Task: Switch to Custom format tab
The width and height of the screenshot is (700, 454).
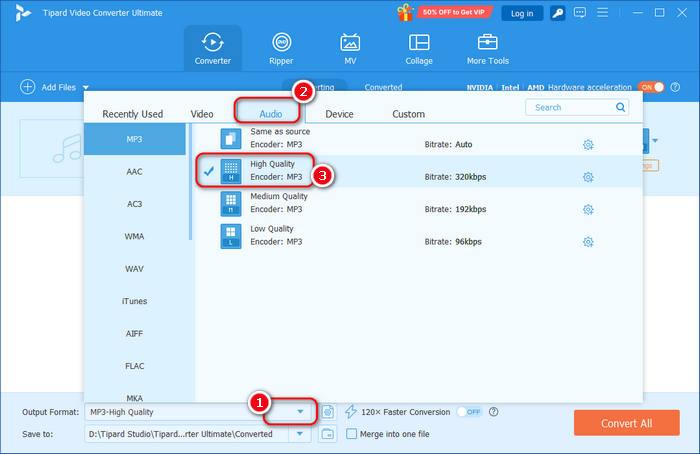Action: coord(408,114)
